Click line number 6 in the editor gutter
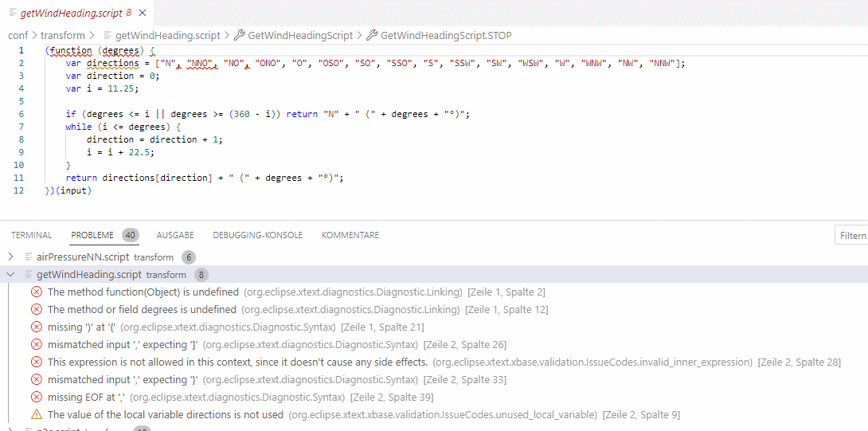Viewport: 868px width, 431px height. 21,114
